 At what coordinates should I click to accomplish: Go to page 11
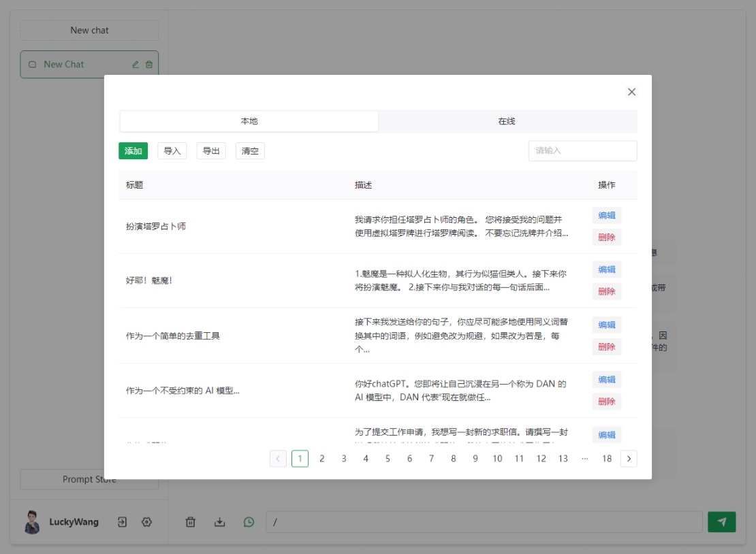coord(519,459)
